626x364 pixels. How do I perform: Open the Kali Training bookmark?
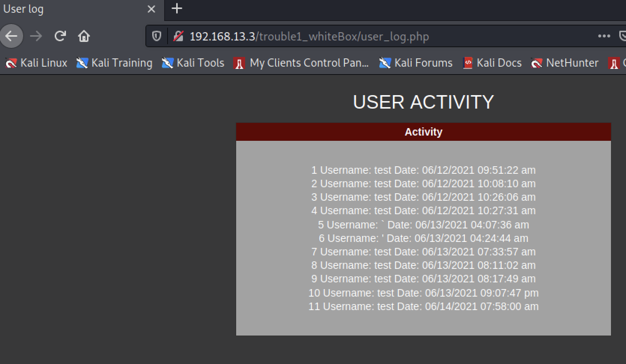[x=114, y=63]
